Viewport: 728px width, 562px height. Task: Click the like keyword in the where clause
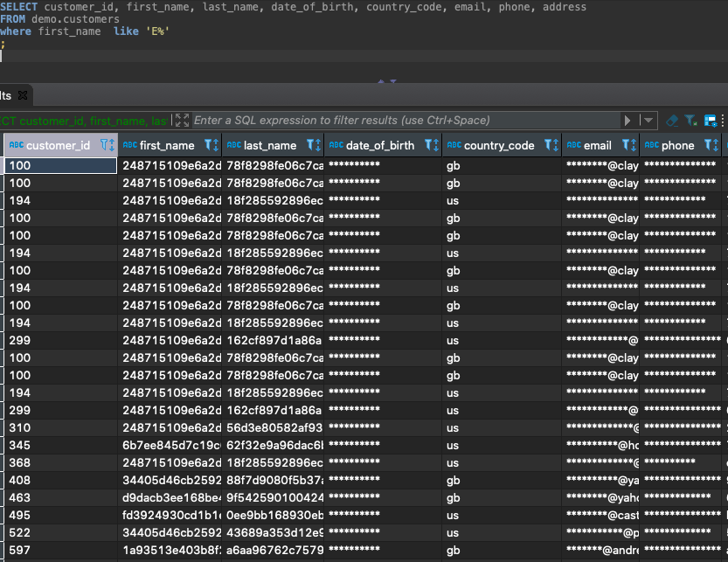coord(126,31)
